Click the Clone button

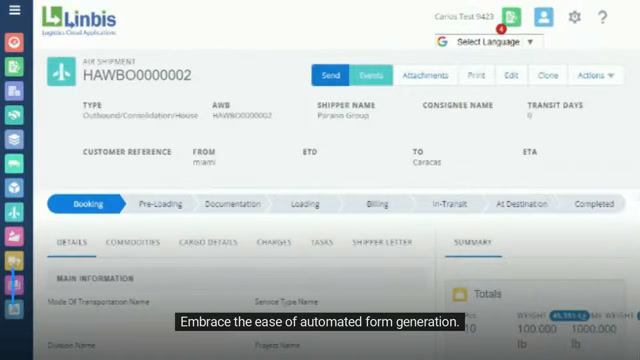click(x=548, y=76)
